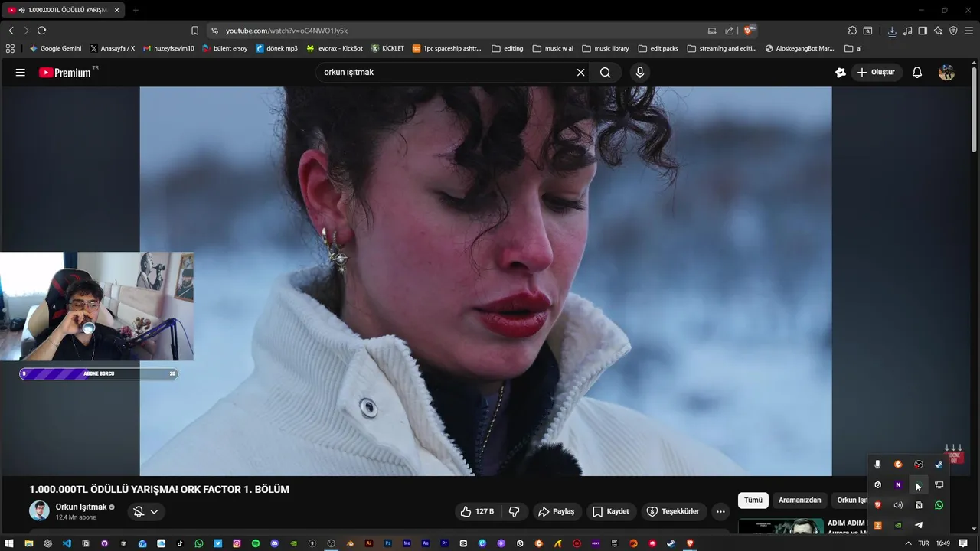This screenshot has height=551, width=980.
Task: Toggle the browser sidebar panel
Action: click(923, 31)
